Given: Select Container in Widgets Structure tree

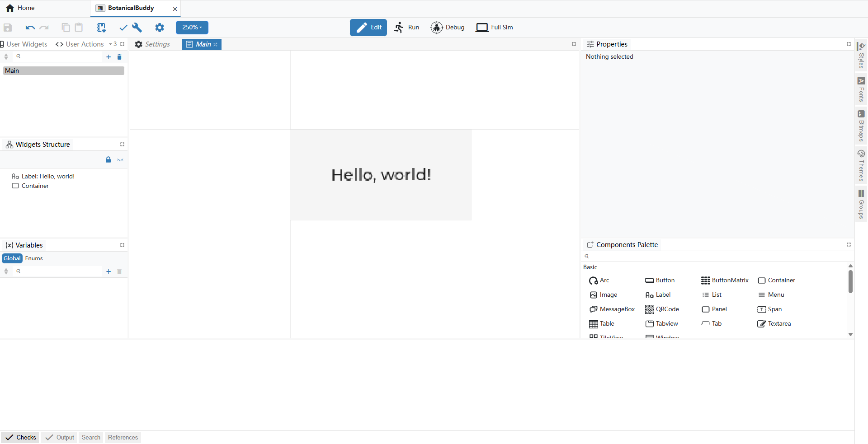Looking at the screenshot, I should click(35, 186).
